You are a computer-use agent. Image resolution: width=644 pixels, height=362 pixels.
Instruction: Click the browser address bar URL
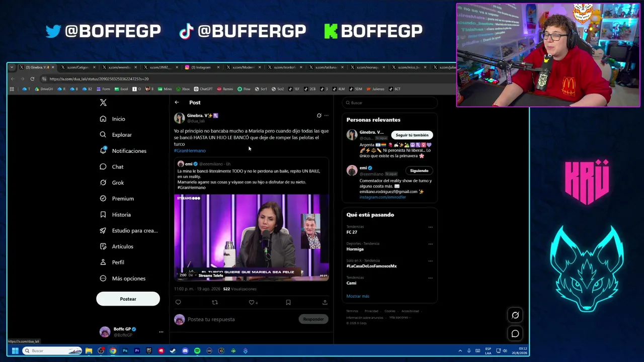tap(99, 79)
